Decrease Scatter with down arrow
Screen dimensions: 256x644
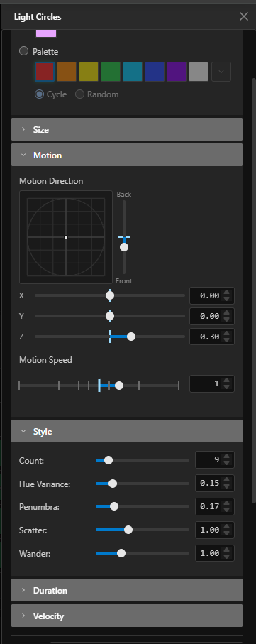(x=226, y=533)
